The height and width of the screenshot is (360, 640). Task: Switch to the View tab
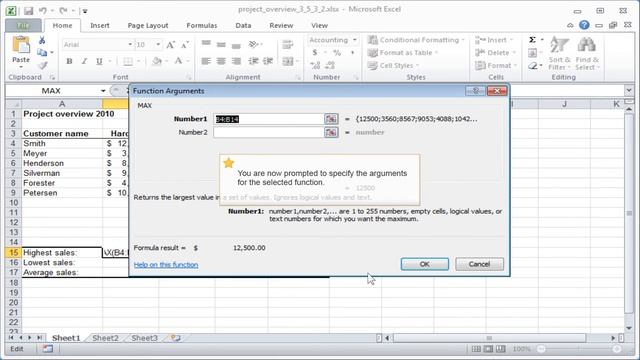[x=319, y=25]
